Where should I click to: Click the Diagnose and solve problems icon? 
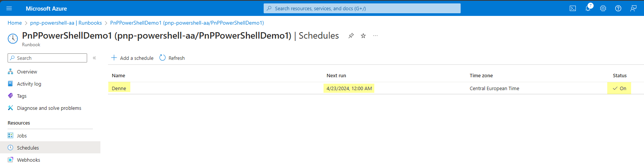tap(11, 108)
